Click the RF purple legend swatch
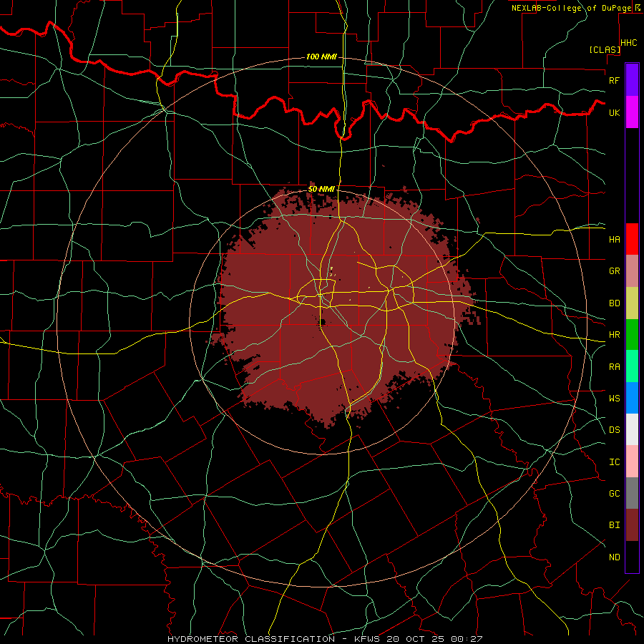 pyautogui.click(x=632, y=80)
